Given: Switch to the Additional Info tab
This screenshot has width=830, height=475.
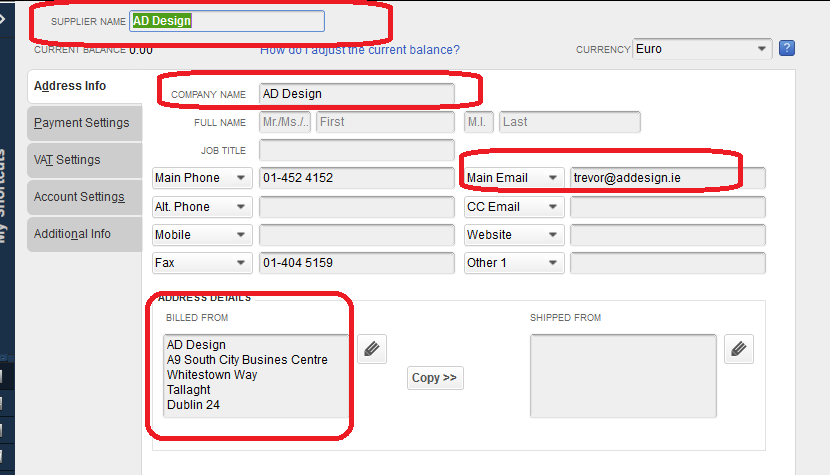Looking at the screenshot, I should 85,234.
